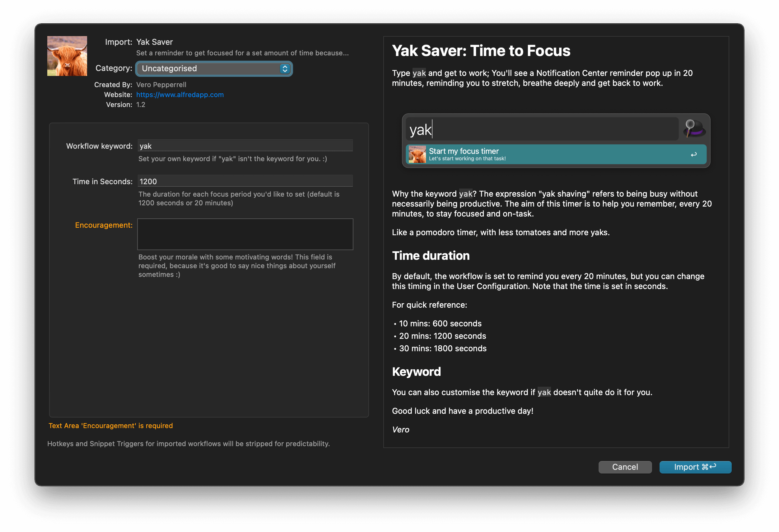
Task: Click inside the empty Encouragement text area
Action: (245, 234)
